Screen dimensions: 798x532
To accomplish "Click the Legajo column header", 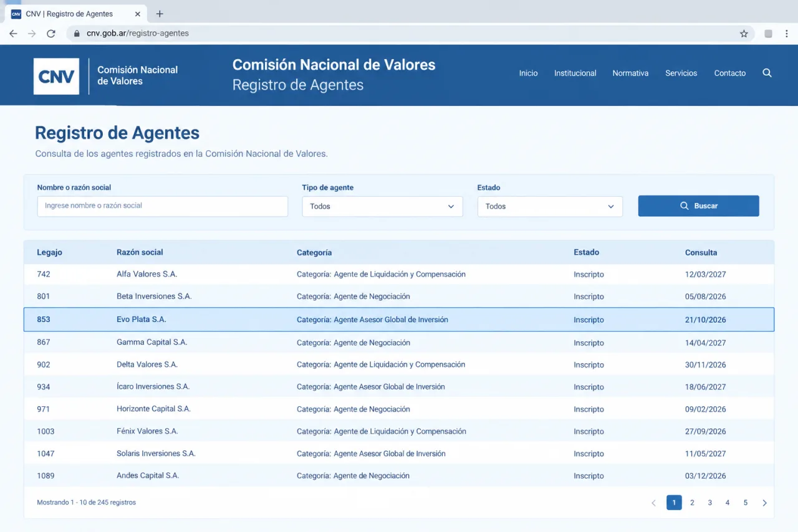I will 49,252.
